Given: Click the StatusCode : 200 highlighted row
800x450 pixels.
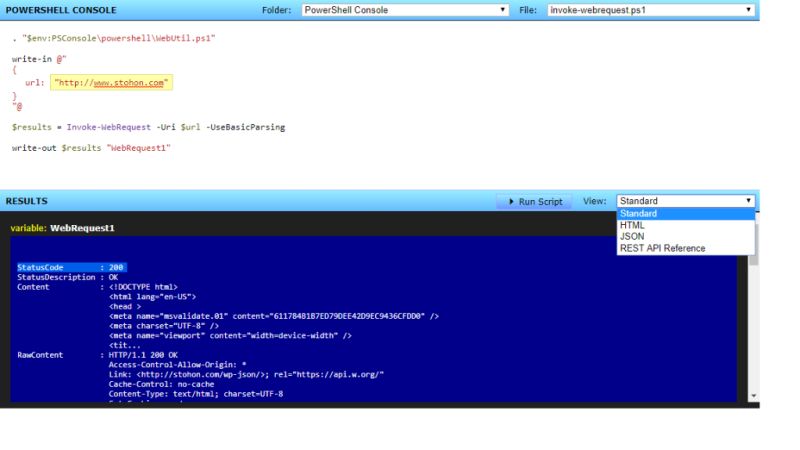Looking at the screenshot, I should click(71, 267).
